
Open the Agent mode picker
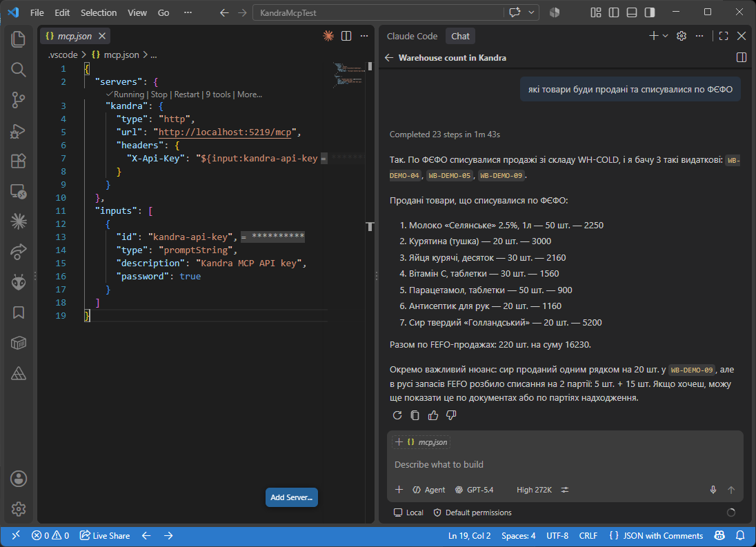click(x=428, y=490)
